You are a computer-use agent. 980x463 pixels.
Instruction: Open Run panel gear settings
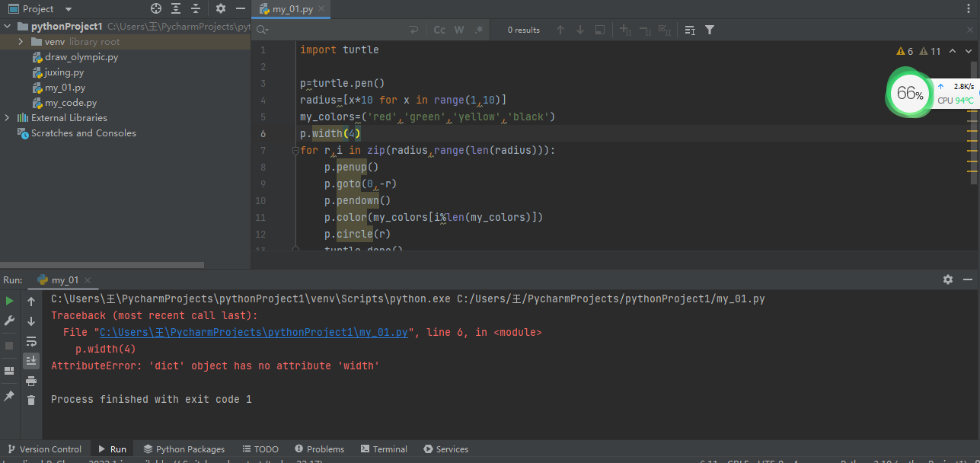pyautogui.click(x=948, y=279)
